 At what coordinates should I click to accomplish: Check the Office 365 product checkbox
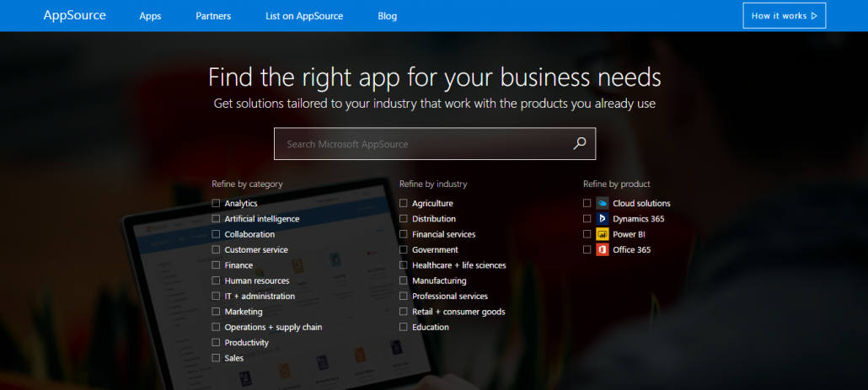587,249
